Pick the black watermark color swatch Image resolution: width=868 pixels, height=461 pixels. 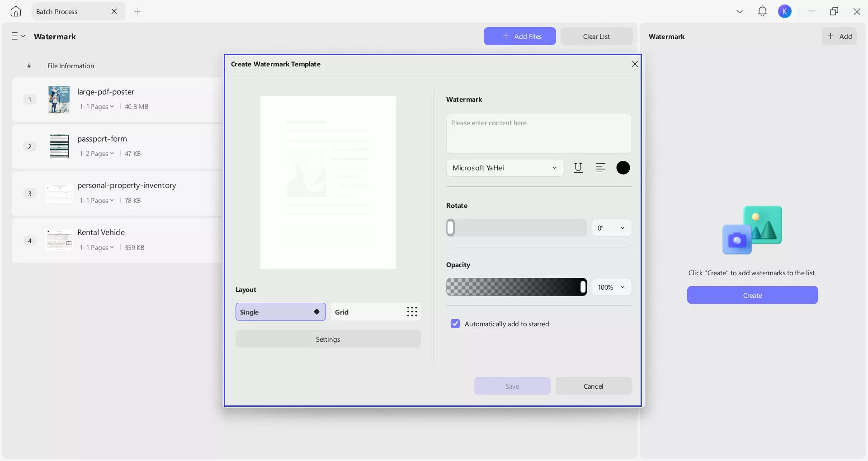[623, 168]
